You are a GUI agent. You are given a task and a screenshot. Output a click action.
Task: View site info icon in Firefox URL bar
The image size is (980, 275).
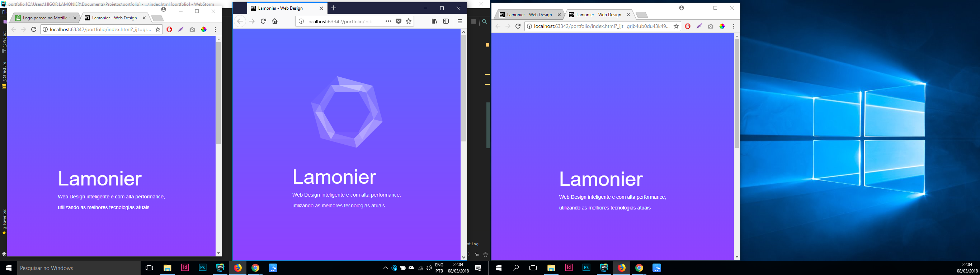tap(301, 21)
